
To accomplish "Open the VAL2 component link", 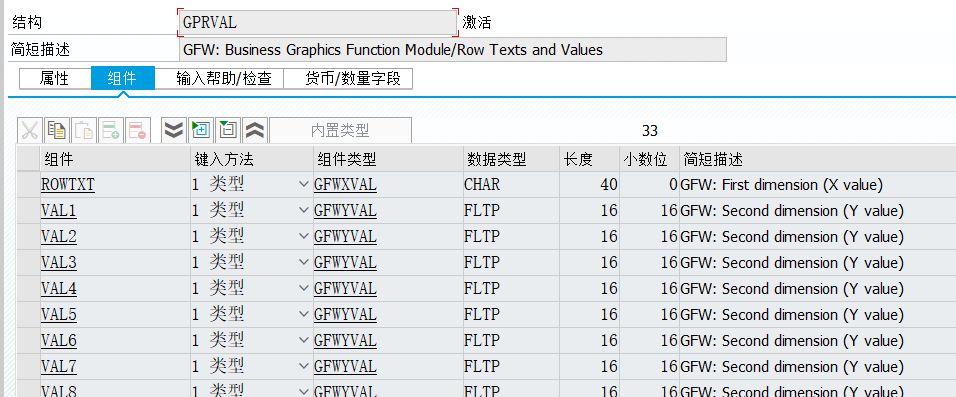I will [59, 237].
